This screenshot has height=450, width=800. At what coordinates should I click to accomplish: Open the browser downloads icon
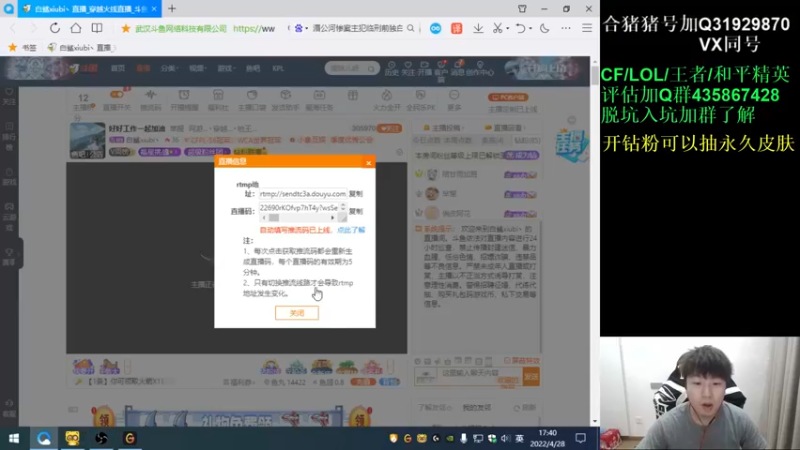tap(478, 29)
